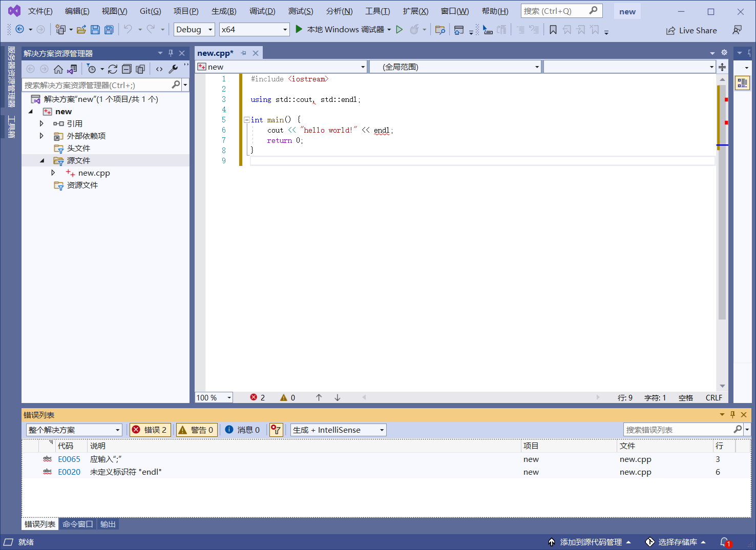Open properties wrench icon in Solution Explorer
Image resolution: width=756 pixels, height=550 pixels.
tap(173, 69)
